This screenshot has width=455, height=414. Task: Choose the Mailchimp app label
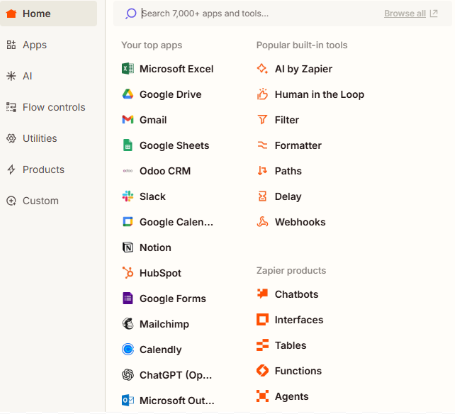(x=164, y=324)
